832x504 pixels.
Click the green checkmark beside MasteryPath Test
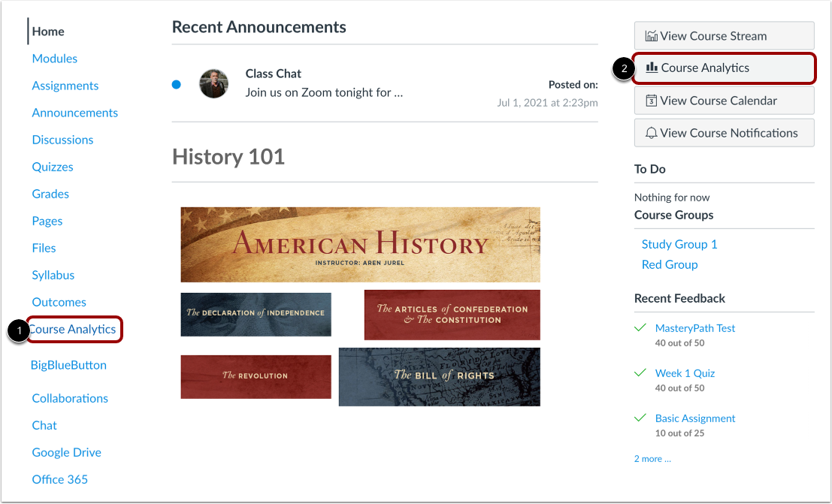640,327
